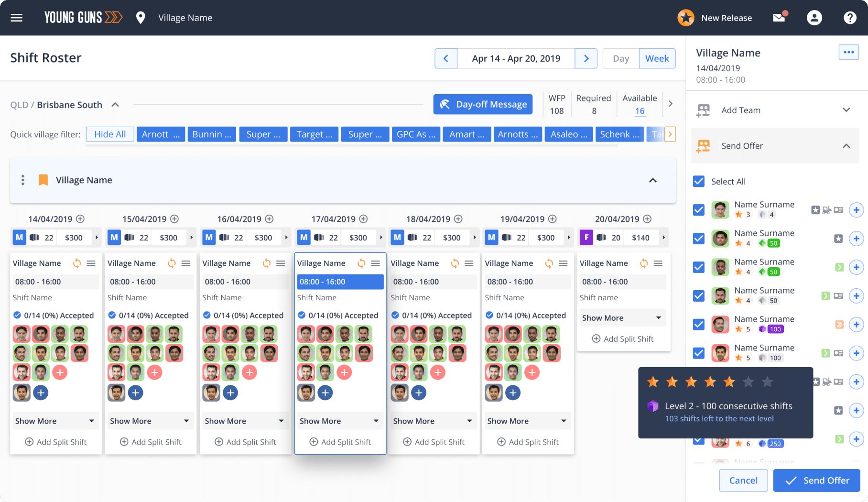Select the Week view tab
This screenshot has width=868, height=502.
pyautogui.click(x=657, y=58)
